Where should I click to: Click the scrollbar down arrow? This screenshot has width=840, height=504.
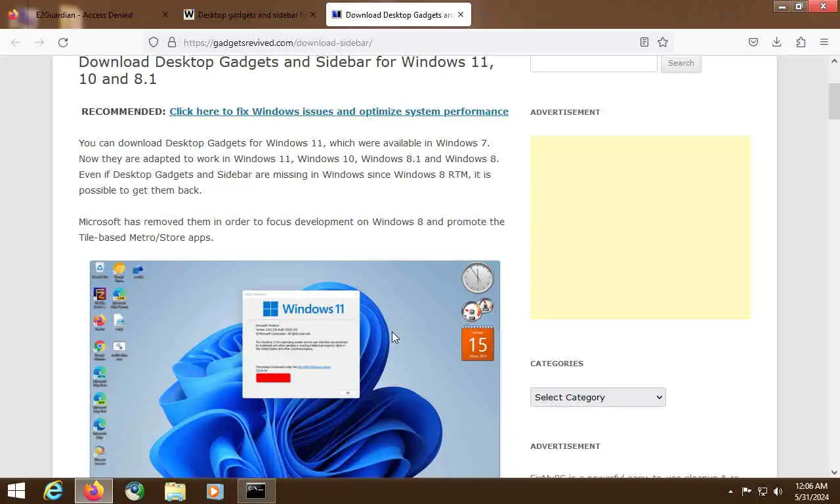tap(834, 472)
